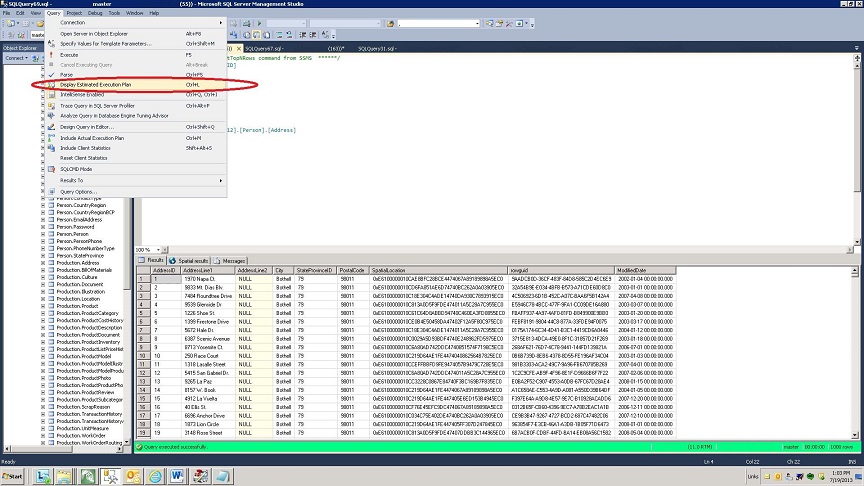This screenshot has width=864, height=486.
Task: Switch to SQLQuery31.sql tab
Action: (x=377, y=48)
